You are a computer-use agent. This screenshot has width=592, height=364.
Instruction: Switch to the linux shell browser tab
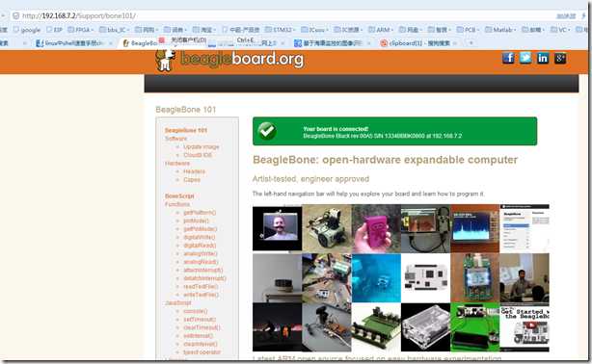[73, 43]
